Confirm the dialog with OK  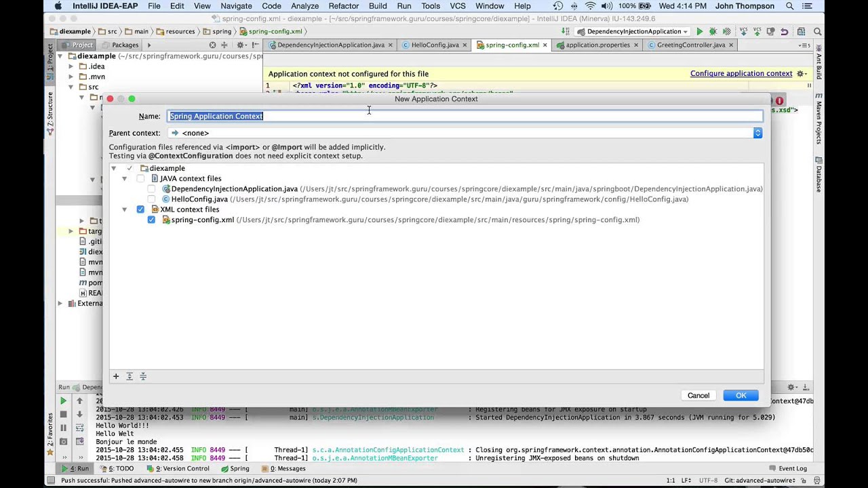pos(741,396)
